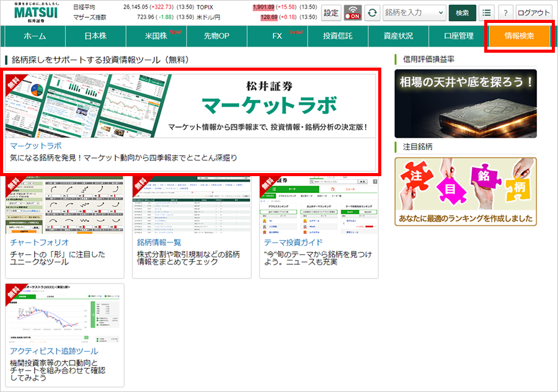This screenshot has width=558, height=392.
Task: Select the 資産状況 tab
Action: coord(398,36)
